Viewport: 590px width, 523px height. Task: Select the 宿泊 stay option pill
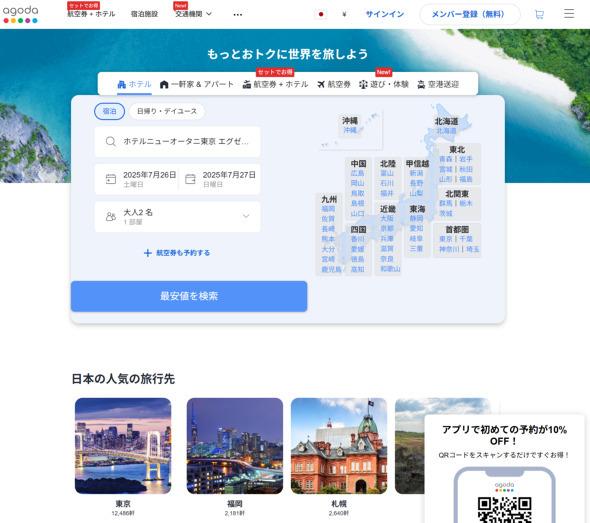click(109, 111)
